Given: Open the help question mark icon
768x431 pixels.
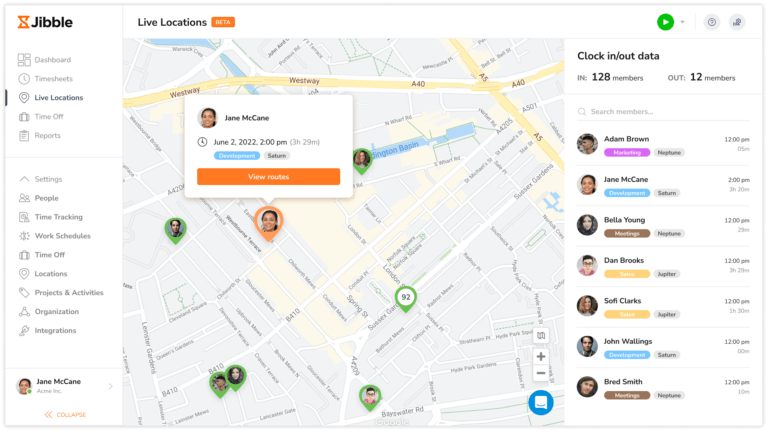Looking at the screenshot, I should tap(712, 22).
